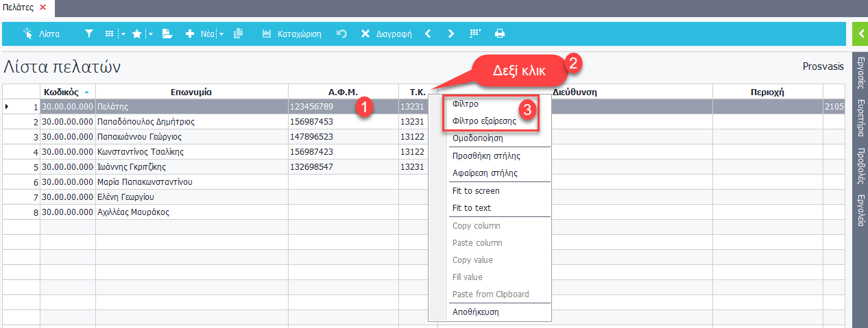Click the undo arrow icon
The image size is (868, 328).
point(341,34)
